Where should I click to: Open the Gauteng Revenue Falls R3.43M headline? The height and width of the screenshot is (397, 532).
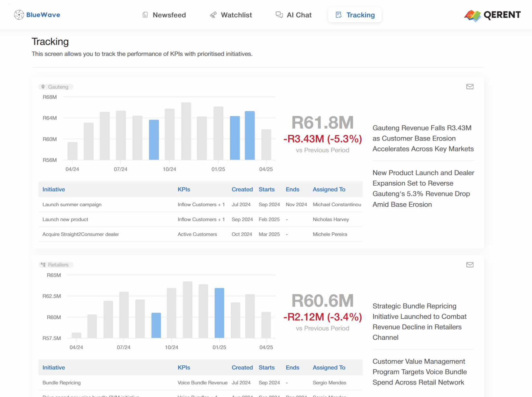point(423,139)
